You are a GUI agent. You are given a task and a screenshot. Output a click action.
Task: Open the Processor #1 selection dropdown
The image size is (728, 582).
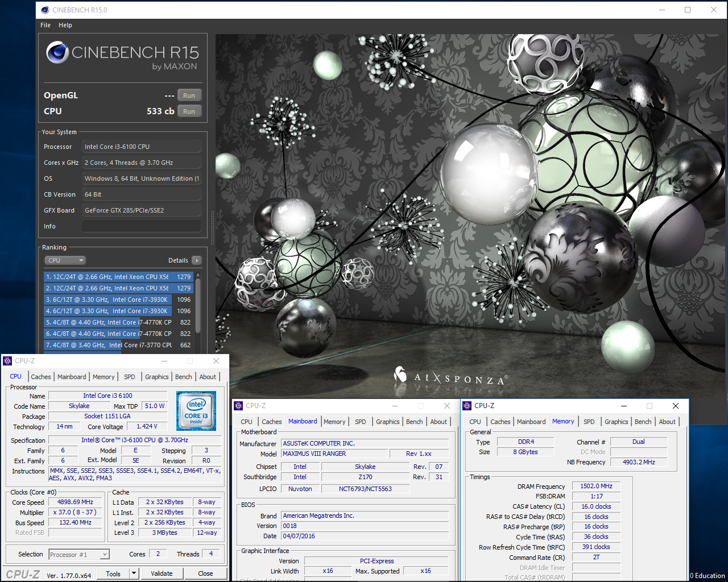pyautogui.click(x=79, y=554)
